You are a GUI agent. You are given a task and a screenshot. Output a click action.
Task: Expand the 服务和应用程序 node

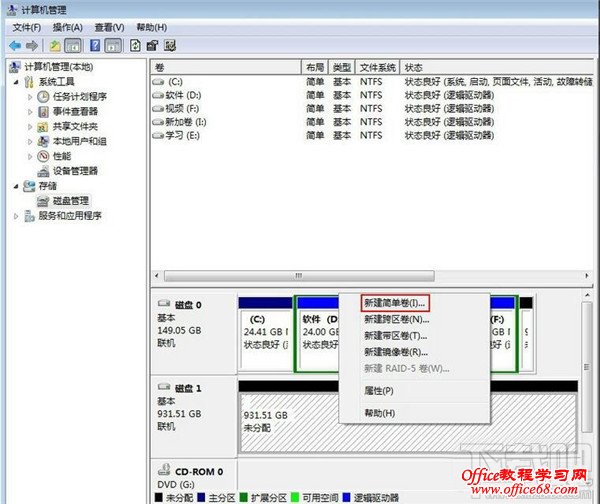coord(16,216)
